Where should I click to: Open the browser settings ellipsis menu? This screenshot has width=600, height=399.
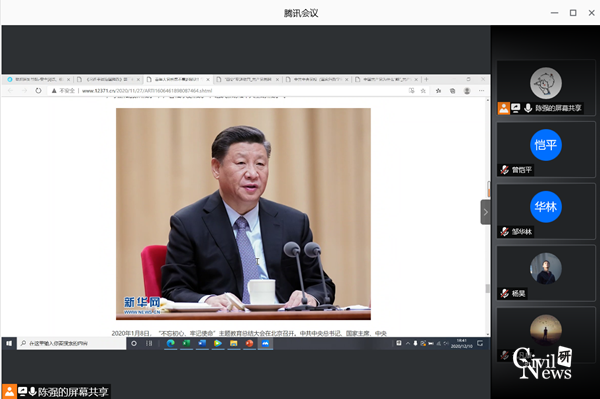(481, 91)
